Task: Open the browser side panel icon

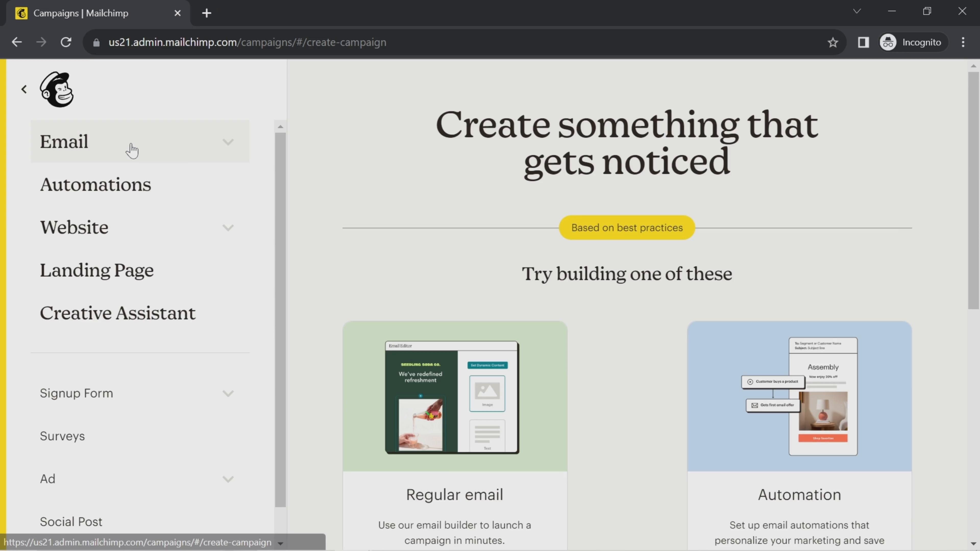Action: click(863, 42)
